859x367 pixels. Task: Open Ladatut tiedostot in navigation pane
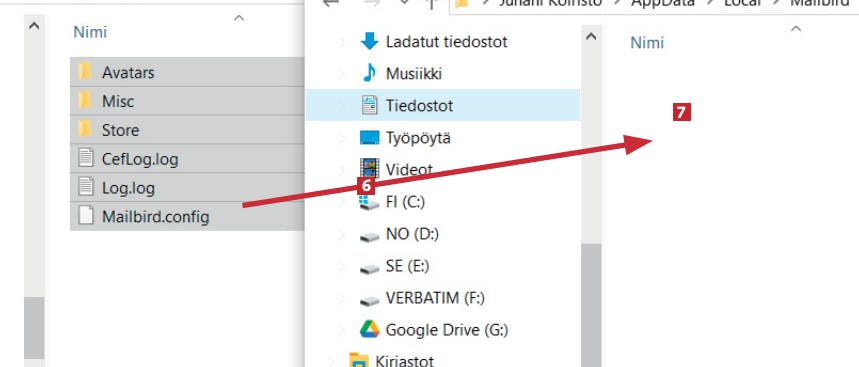pos(446,41)
